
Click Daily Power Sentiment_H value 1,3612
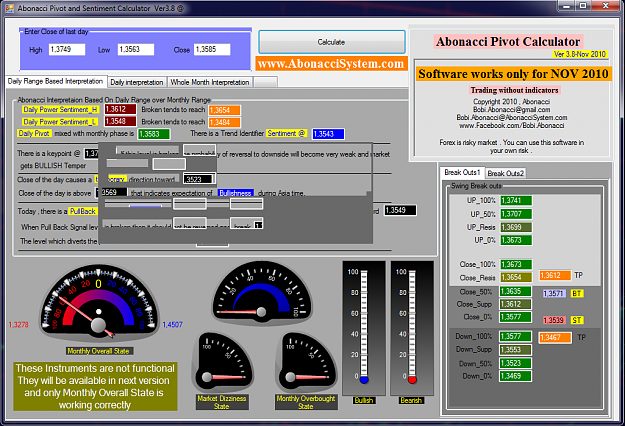(x=120, y=109)
